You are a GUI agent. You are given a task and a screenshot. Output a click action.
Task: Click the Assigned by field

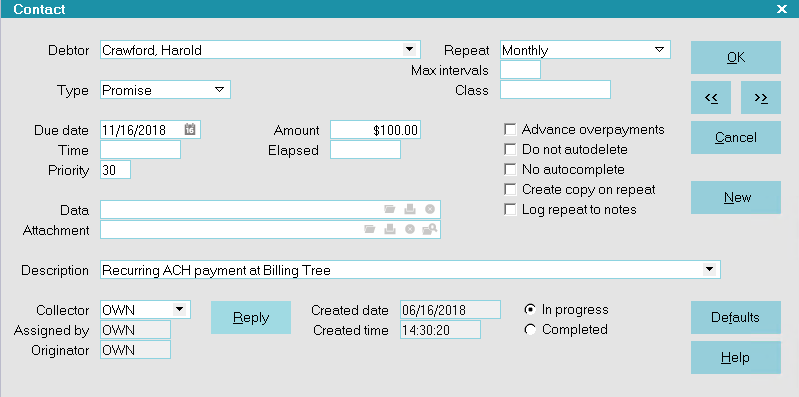[x=136, y=330]
